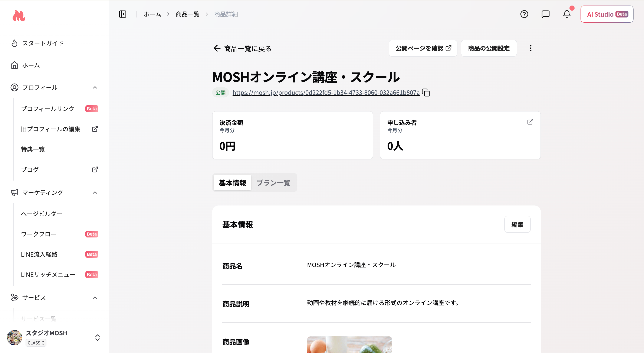The height and width of the screenshot is (353, 644).
Task: Open the account switcher up-down chevron
Action: tap(98, 338)
